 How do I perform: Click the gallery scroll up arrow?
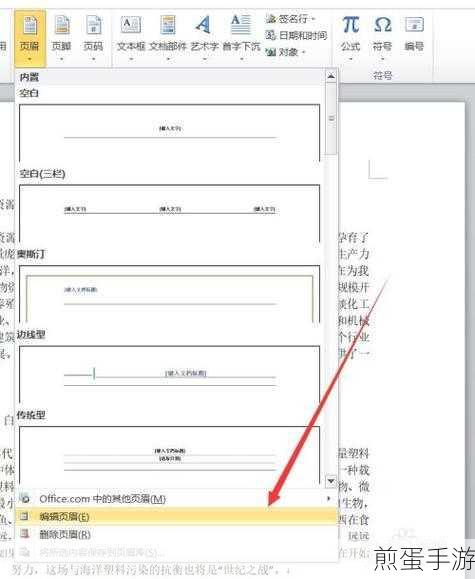(x=331, y=76)
